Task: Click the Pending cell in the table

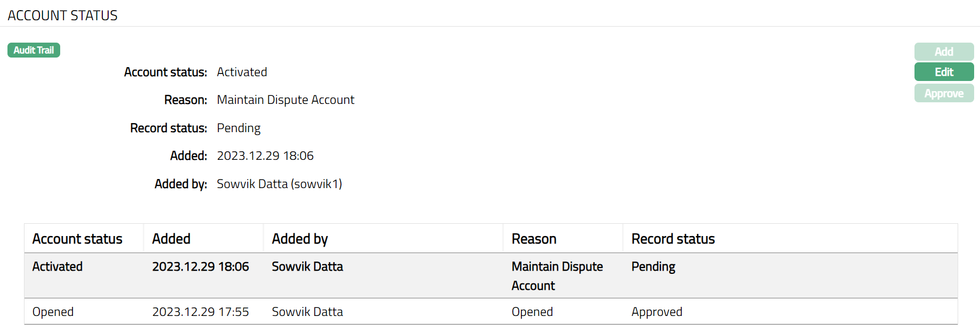Action: point(653,266)
